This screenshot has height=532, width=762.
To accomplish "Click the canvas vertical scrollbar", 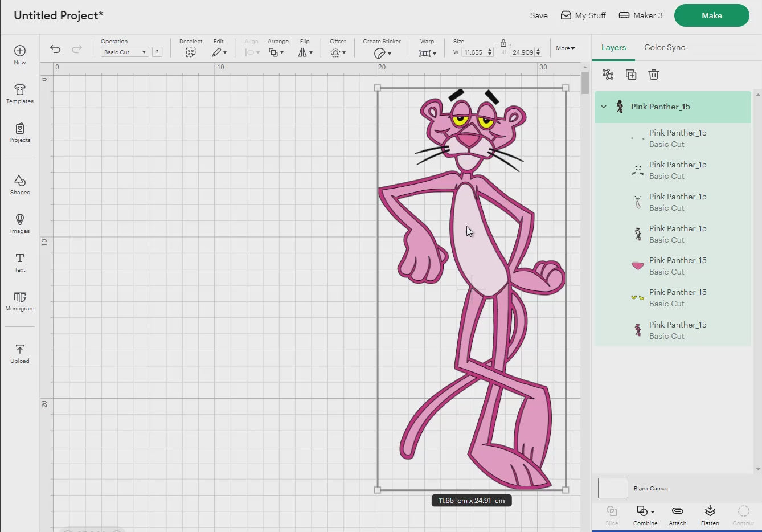I will click(585, 83).
